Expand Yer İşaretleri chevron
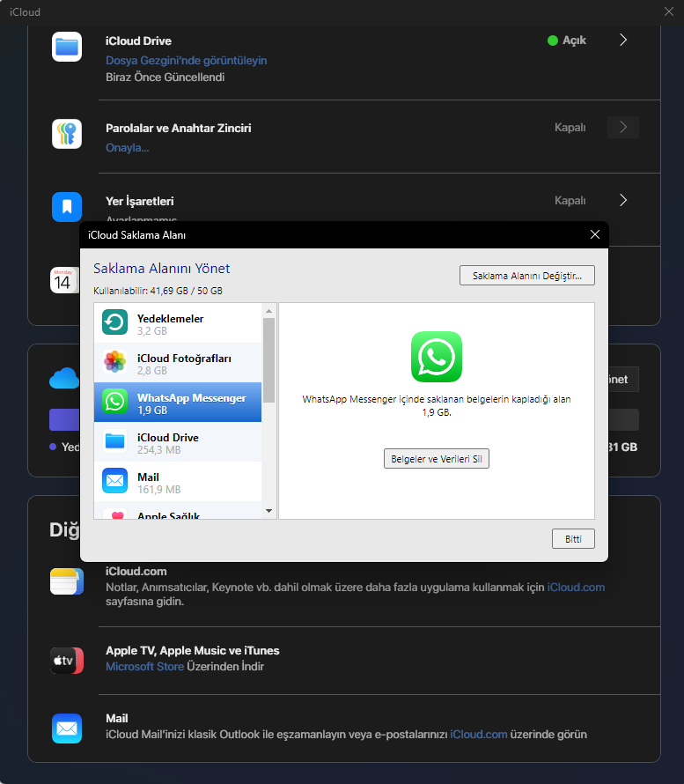This screenshot has width=684, height=784. (623, 201)
